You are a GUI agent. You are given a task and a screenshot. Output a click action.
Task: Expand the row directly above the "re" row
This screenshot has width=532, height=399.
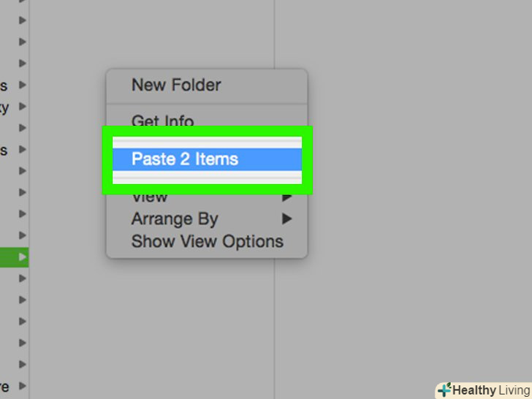tap(23, 364)
